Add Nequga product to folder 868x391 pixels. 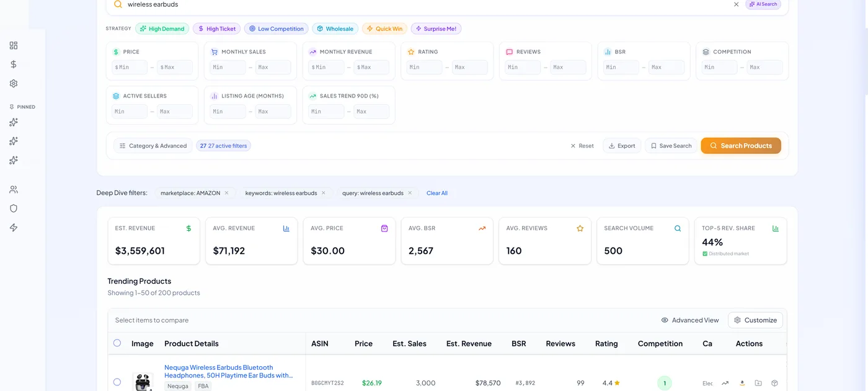coord(758,383)
